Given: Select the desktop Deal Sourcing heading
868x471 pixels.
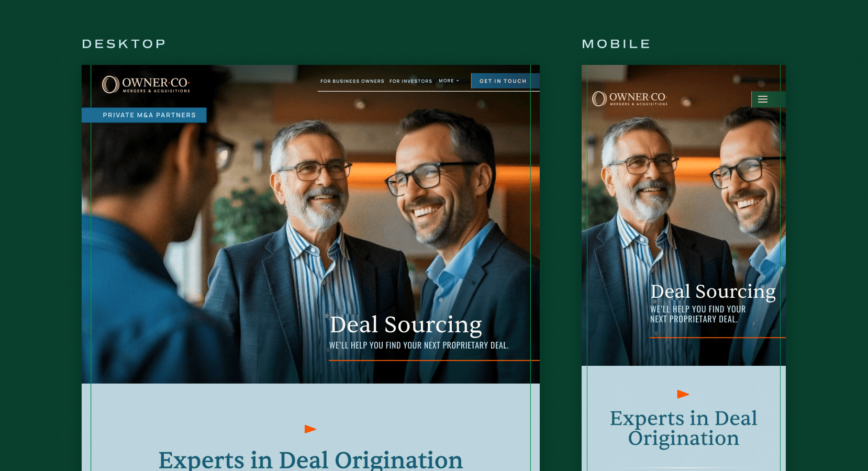Looking at the screenshot, I should point(406,325).
